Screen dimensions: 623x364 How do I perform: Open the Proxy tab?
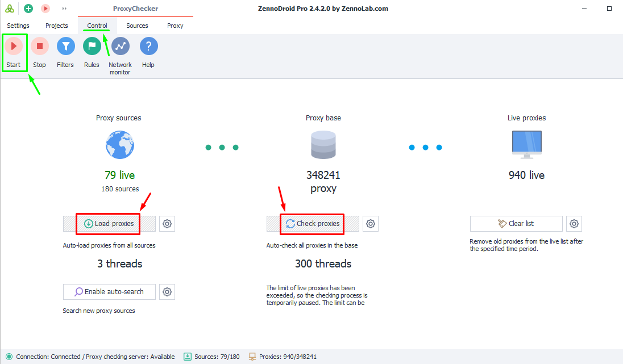click(175, 26)
